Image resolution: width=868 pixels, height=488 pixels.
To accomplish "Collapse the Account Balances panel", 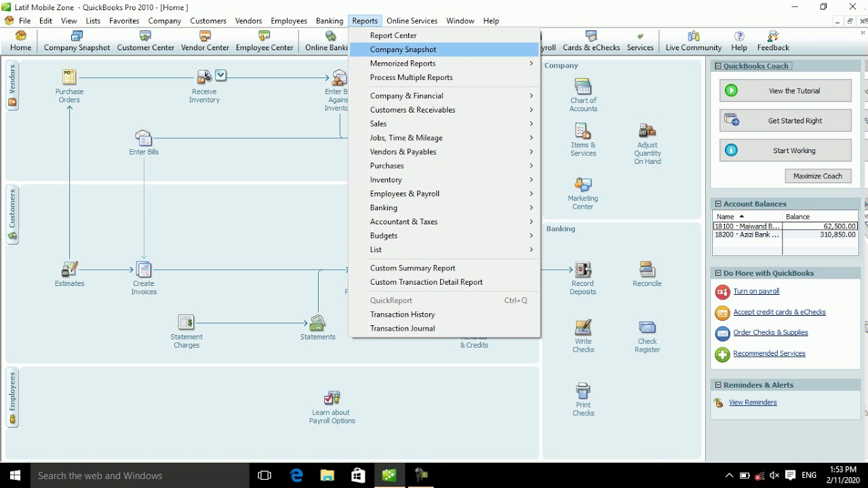I will 717,204.
